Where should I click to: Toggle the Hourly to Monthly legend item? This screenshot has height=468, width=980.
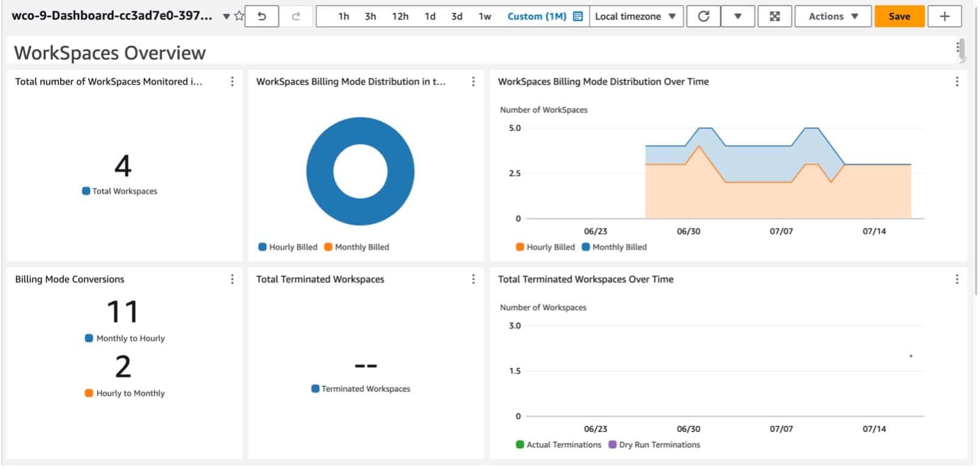pos(125,393)
